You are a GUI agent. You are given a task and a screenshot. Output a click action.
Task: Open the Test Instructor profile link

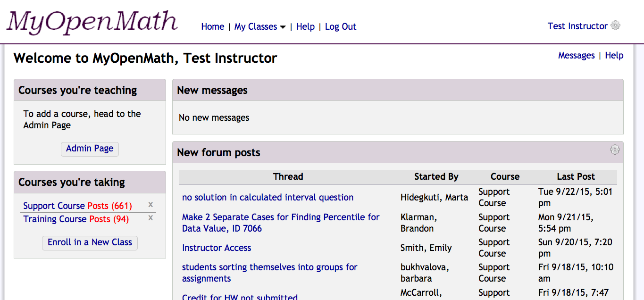[x=577, y=26]
